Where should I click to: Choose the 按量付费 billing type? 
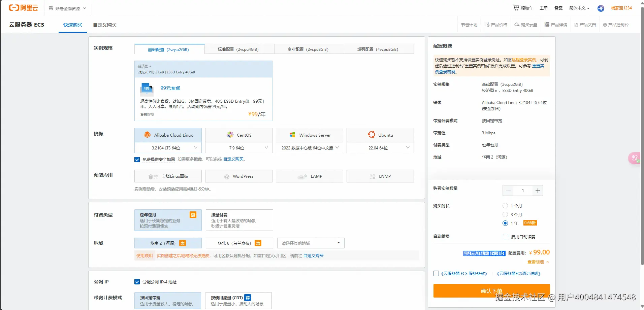[x=239, y=220]
